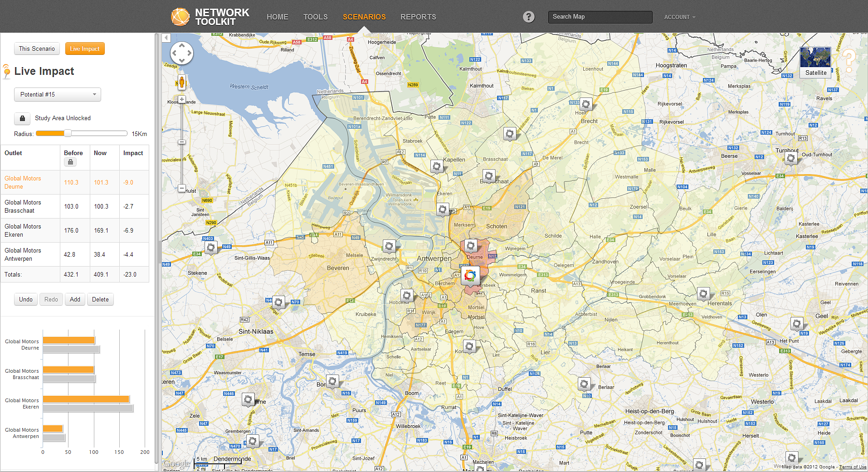This screenshot has height=472, width=868.
Task: Switch to Live Impact view
Action: (85, 49)
